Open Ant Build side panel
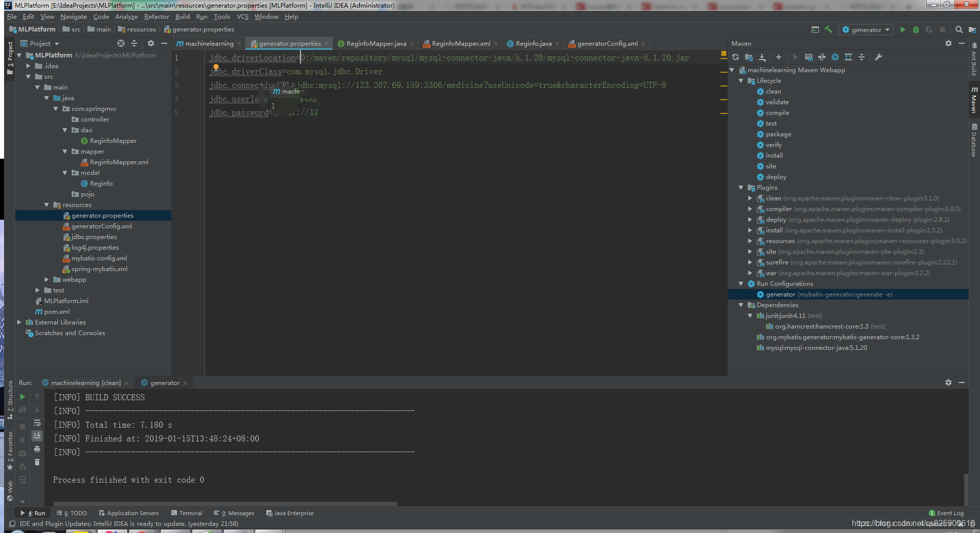The width and height of the screenshot is (980, 533). click(x=974, y=60)
